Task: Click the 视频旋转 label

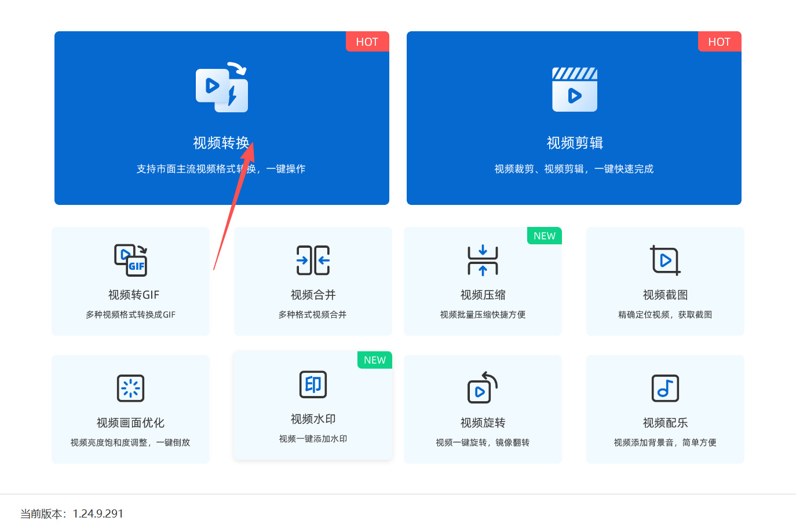Action: (x=483, y=423)
